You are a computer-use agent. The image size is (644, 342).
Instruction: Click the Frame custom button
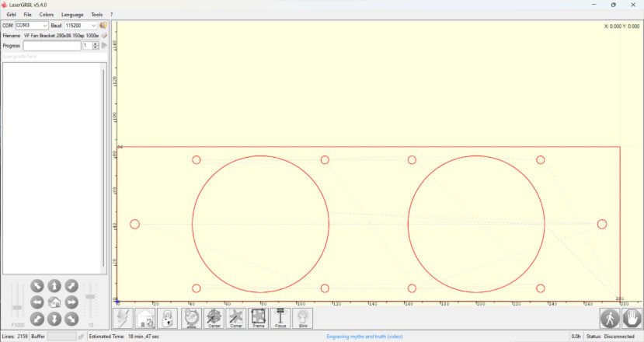click(x=259, y=318)
